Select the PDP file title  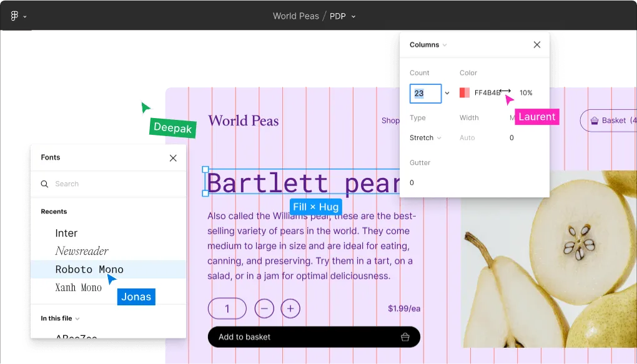338,16
